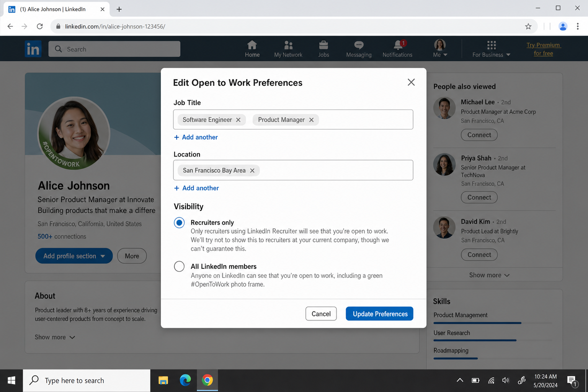Focus the Job Title input box
The image size is (588, 392).
293,119
